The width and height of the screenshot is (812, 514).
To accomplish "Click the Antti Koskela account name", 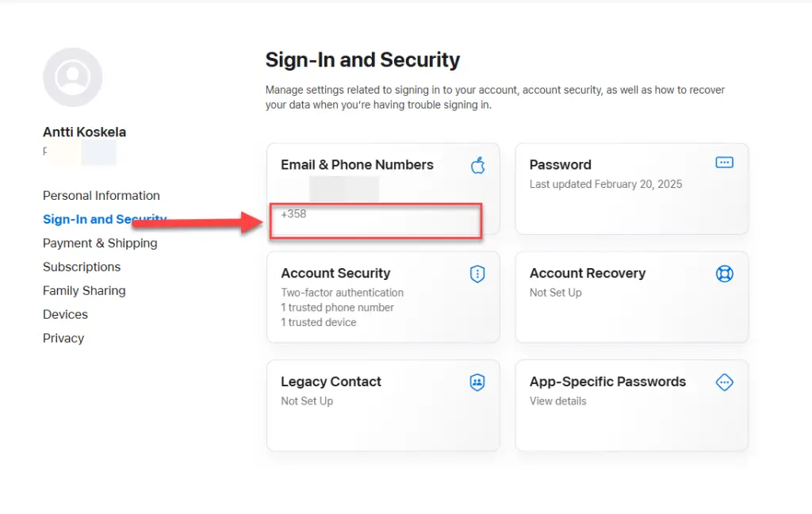I will [x=84, y=132].
